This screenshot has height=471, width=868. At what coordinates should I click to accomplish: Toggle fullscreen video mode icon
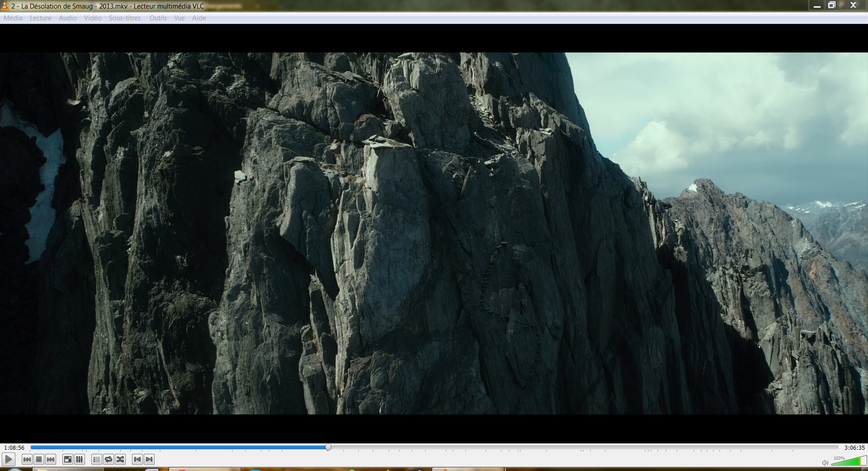[x=67, y=459]
